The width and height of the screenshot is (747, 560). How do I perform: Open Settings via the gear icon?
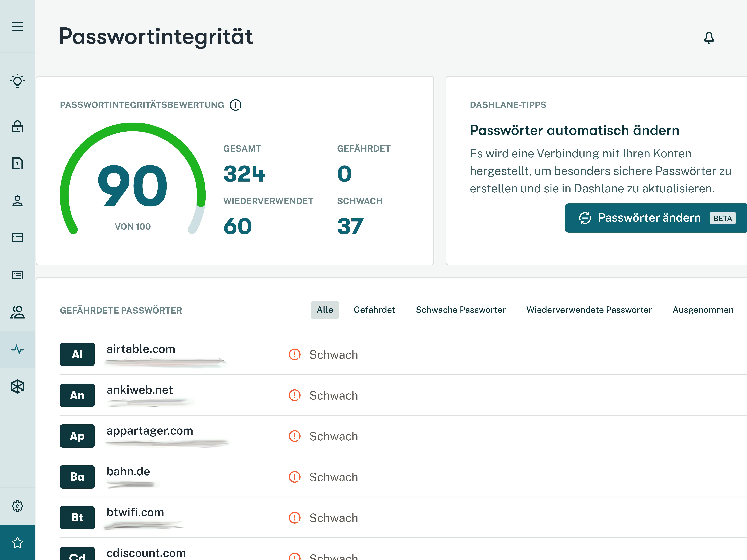[17, 506]
